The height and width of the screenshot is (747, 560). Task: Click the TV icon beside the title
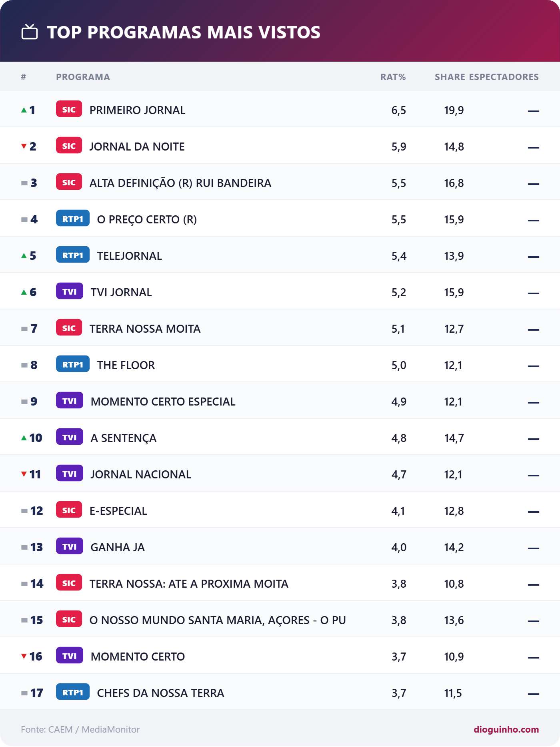click(x=30, y=32)
